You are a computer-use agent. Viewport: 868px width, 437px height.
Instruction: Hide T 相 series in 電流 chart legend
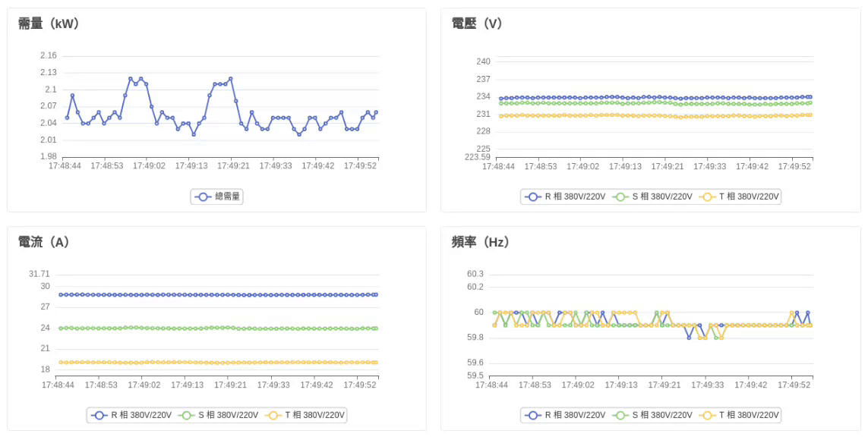tap(305, 415)
